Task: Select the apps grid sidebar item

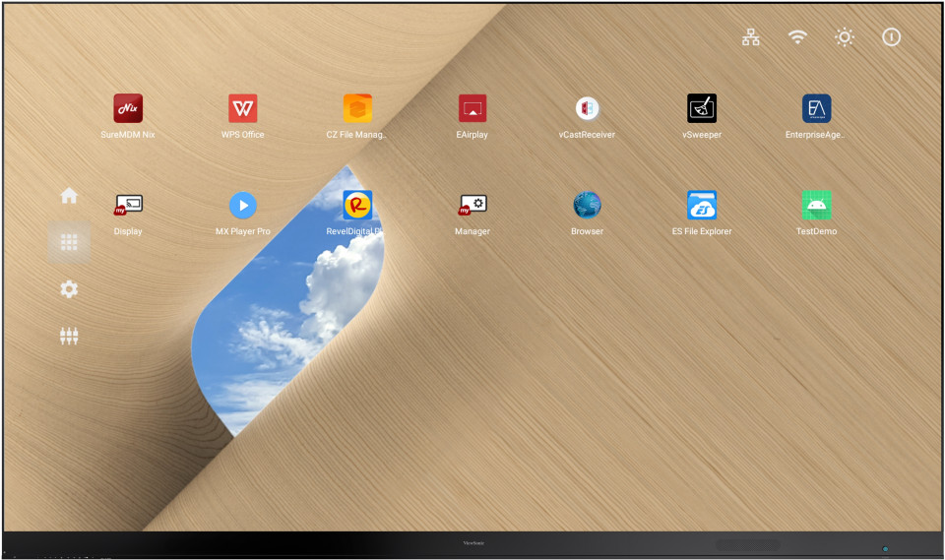Action: click(x=69, y=242)
